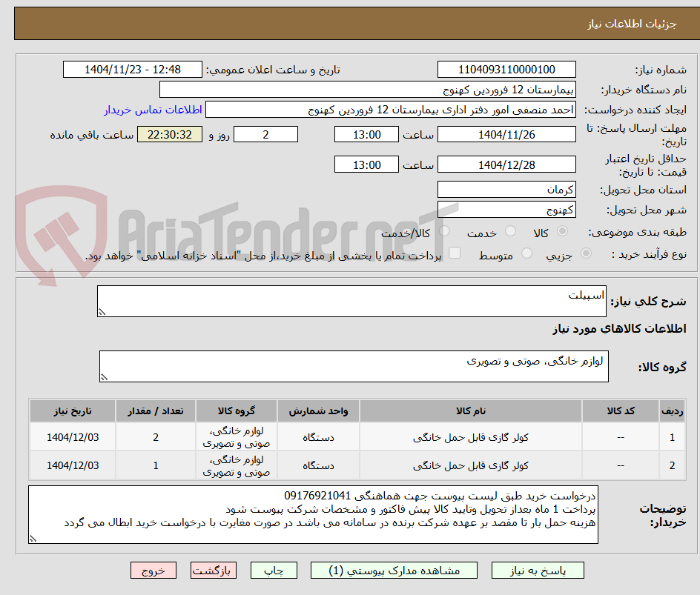
Task: Click the general description box اسپیلت
Action: (x=351, y=302)
